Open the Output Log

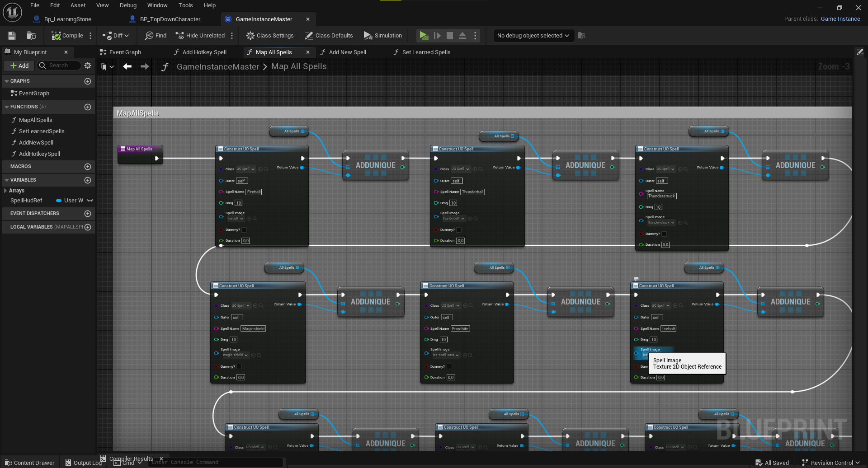[x=83, y=463]
